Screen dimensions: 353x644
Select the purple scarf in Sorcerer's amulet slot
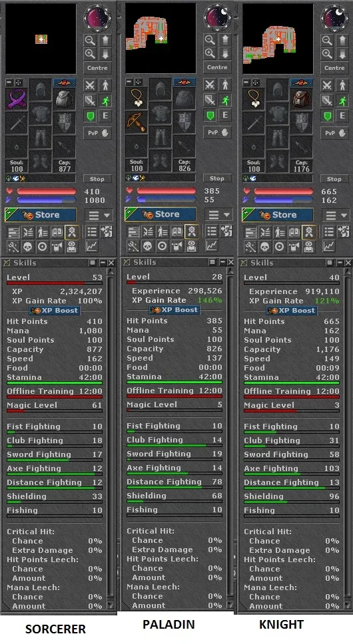pos(17,99)
